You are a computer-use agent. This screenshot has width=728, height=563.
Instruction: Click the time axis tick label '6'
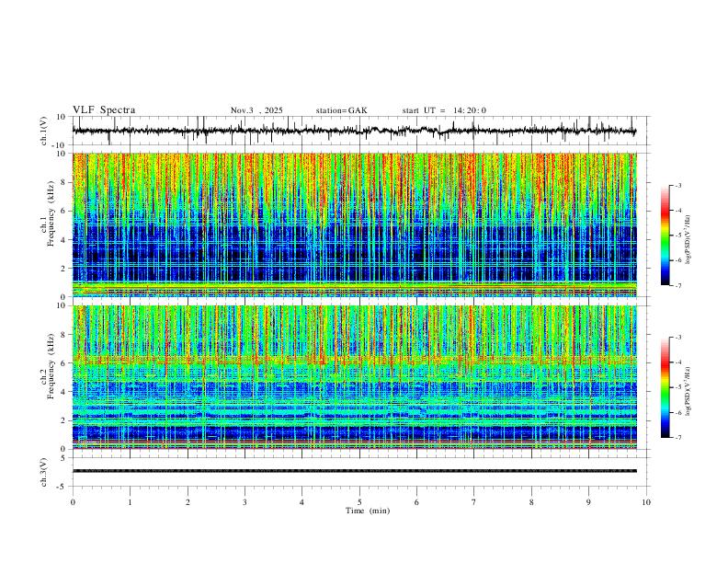tap(416, 502)
